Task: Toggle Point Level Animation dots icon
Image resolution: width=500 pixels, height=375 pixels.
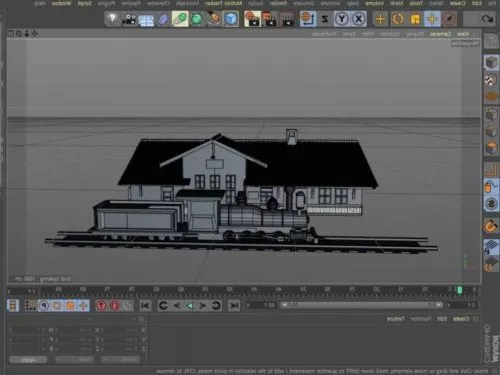Action: [x=31, y=305]
